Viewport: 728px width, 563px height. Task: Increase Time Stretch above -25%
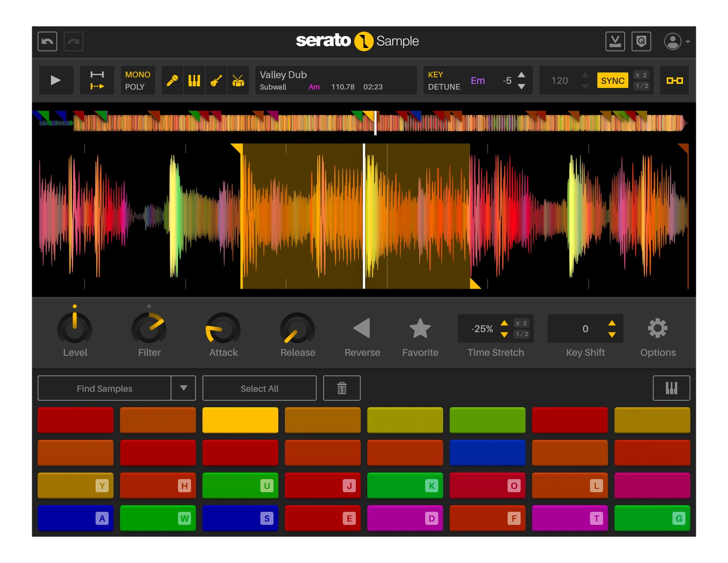pos(504,323)
